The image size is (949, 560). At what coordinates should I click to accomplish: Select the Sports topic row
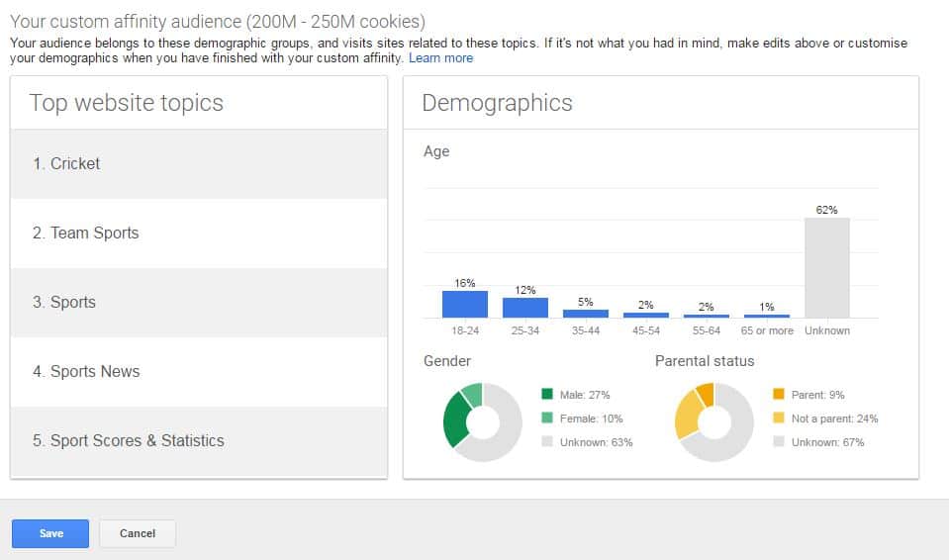[x=199, y=302]
